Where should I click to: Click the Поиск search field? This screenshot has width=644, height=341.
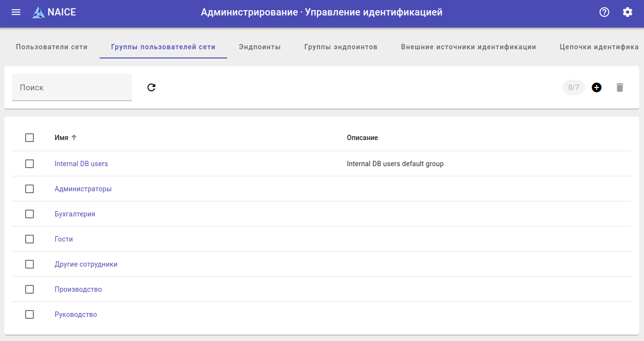72,87
